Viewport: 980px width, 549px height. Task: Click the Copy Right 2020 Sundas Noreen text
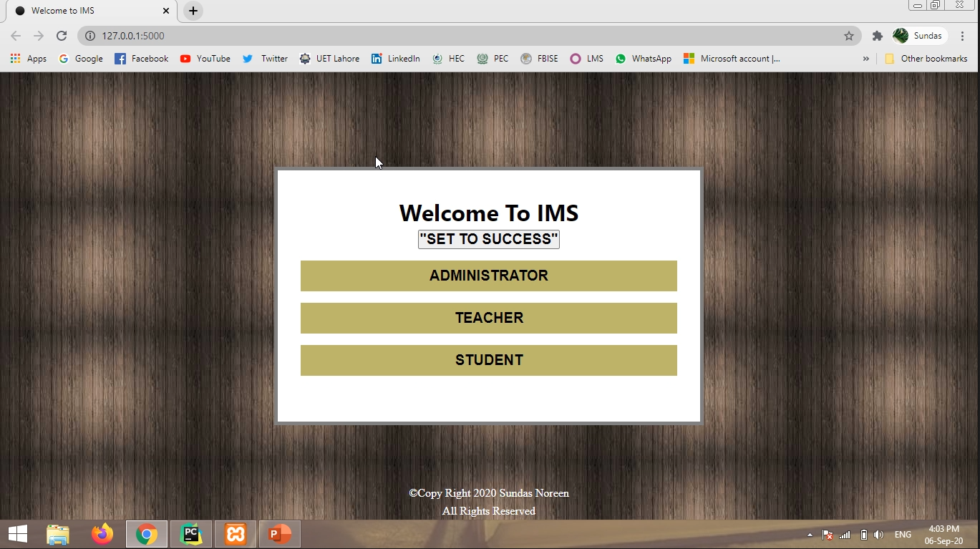489,493
